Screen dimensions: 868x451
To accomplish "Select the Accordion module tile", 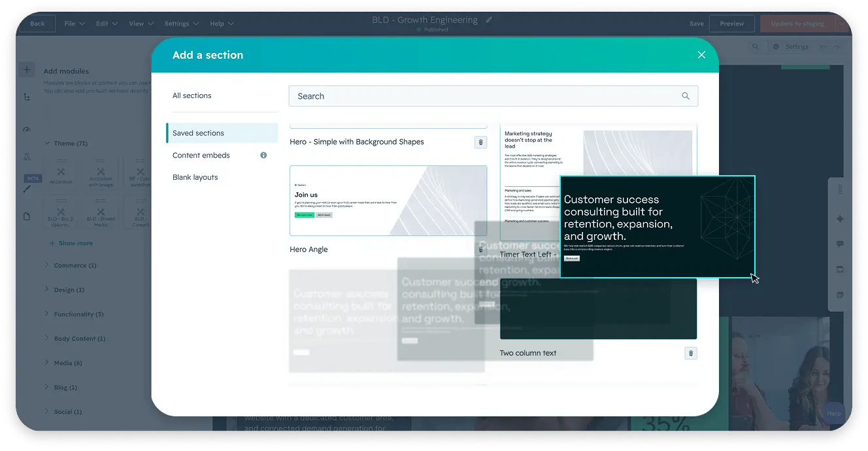I will pyautogui.click(x=61, y=173).
